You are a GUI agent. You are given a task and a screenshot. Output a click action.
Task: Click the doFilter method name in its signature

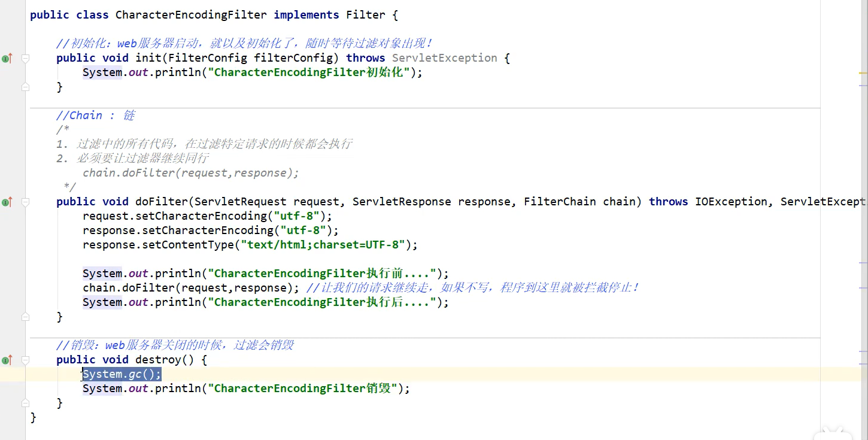tap(162, 202)
